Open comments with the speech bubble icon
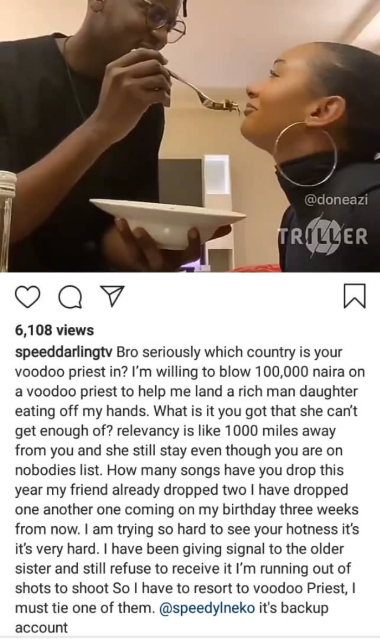The height and width of the screenshot is (639, 380). 70,297
